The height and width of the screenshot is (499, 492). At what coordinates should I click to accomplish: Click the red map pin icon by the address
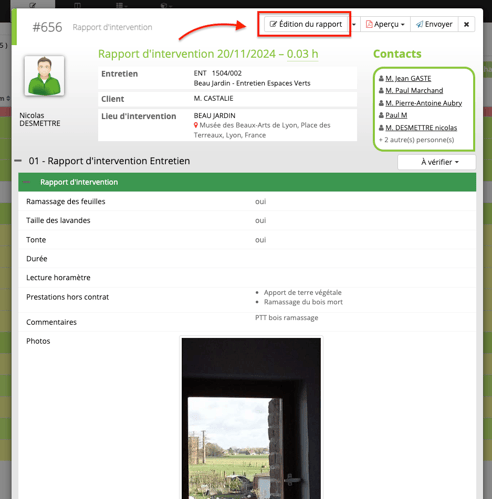coord(196,125)
